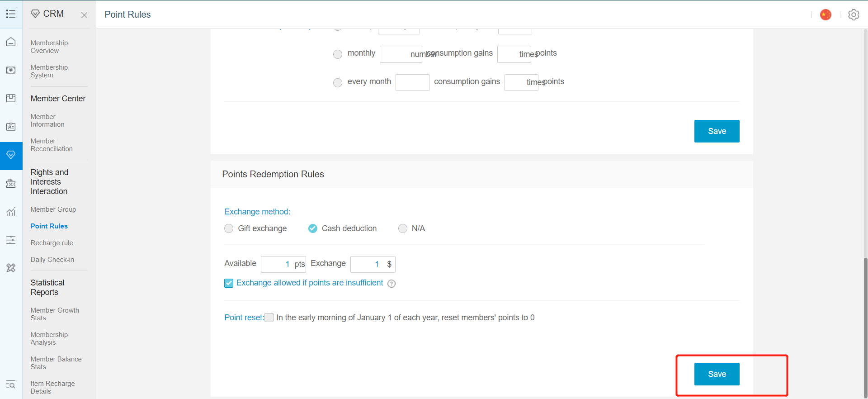Open Daily Check-in page
868x399 pixels.
[52, 260]
